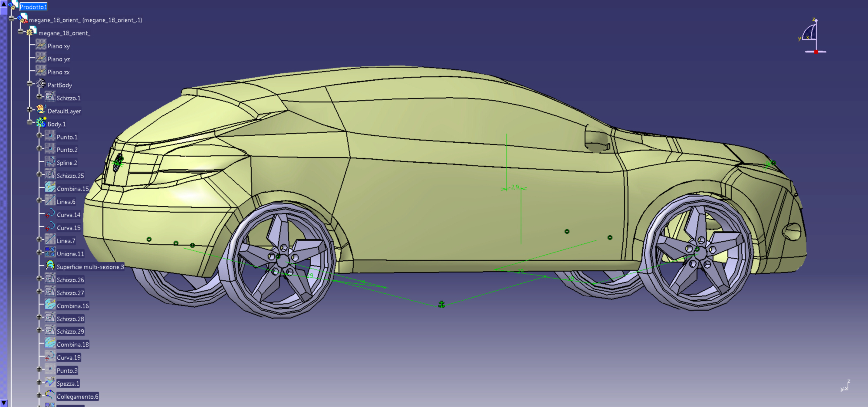Click the scroll-down arrow of the tree
The height and width of the screenshot is (407, 868).
pyautogui.click(x=3, y=403)
